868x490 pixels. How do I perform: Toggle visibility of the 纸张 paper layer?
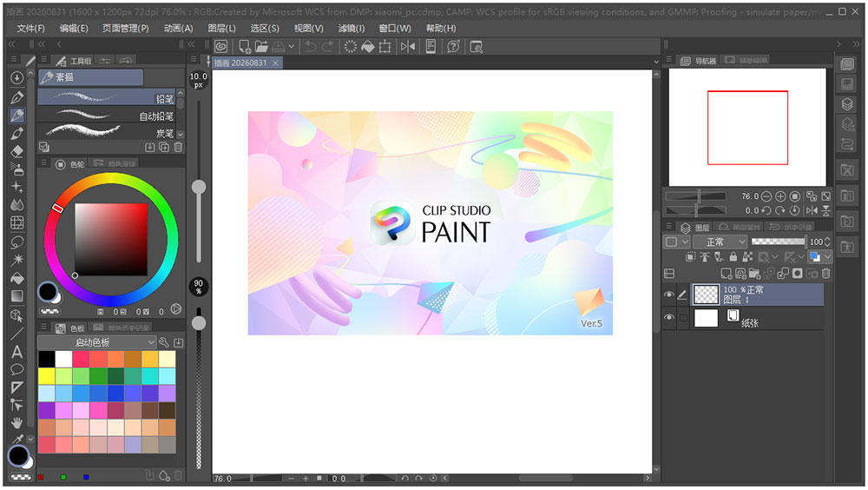pos(668,318)
